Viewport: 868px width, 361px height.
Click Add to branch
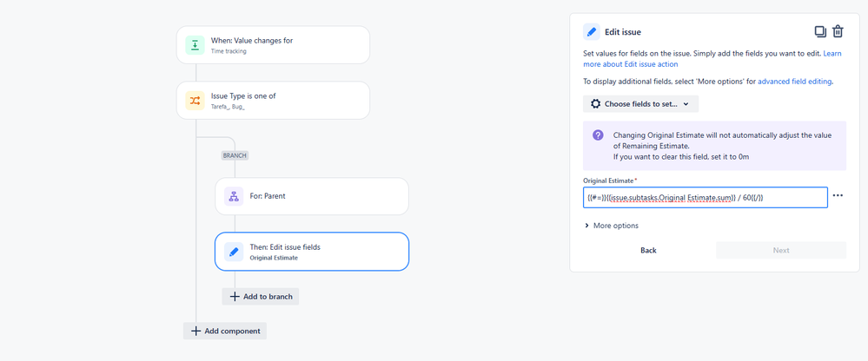[261, 297]
